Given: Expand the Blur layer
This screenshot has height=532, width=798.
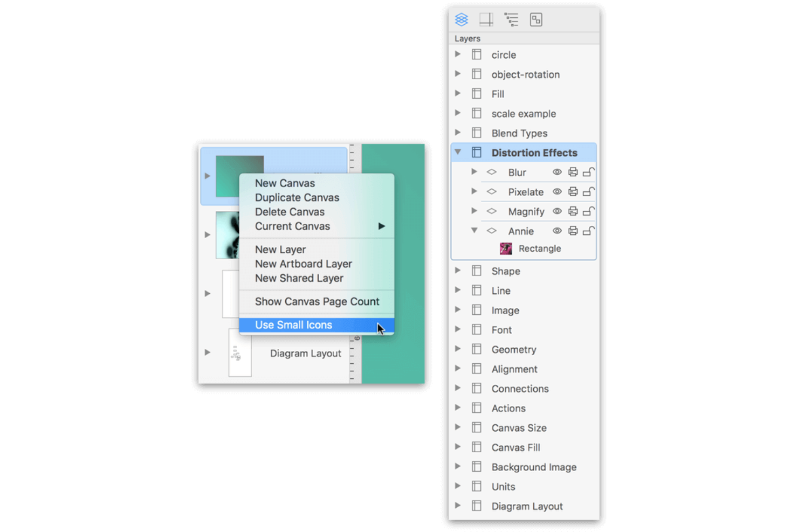Looking at the screenshot, I should (x=474, y=171).
